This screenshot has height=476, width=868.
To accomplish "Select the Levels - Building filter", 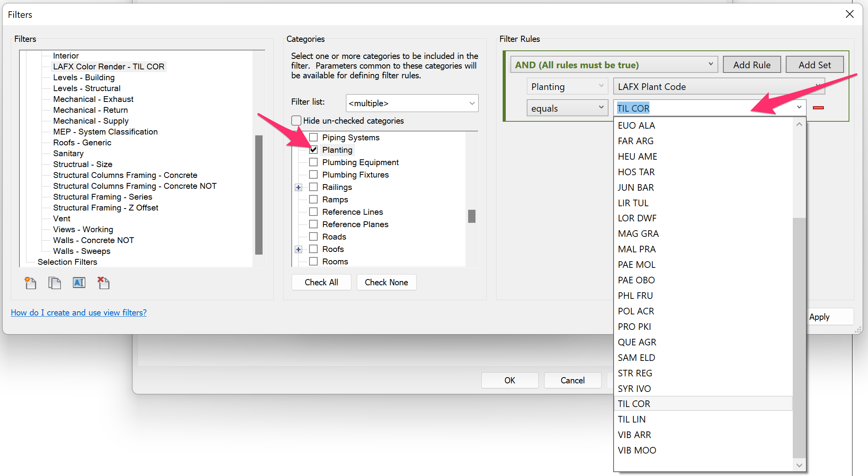I will [x=84, y=78].
